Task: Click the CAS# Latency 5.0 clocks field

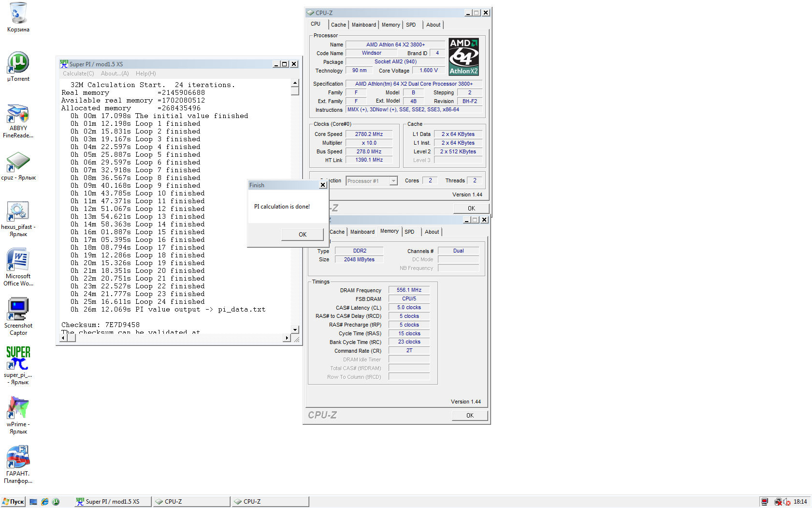Action: click(409, 307)
